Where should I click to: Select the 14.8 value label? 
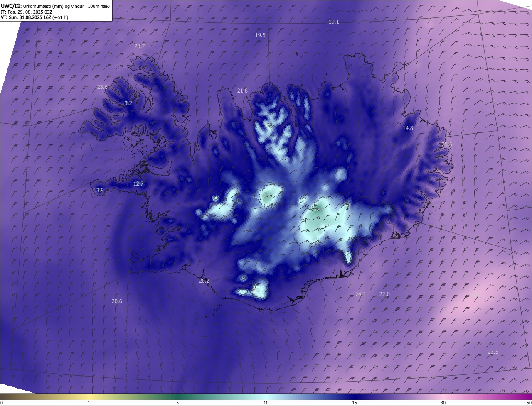coord(408,128)
